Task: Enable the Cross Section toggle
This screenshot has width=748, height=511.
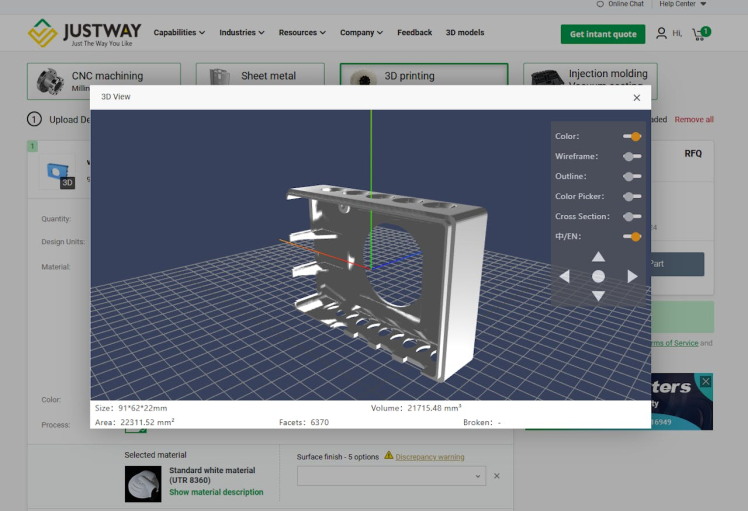Action: click(631, 216)
